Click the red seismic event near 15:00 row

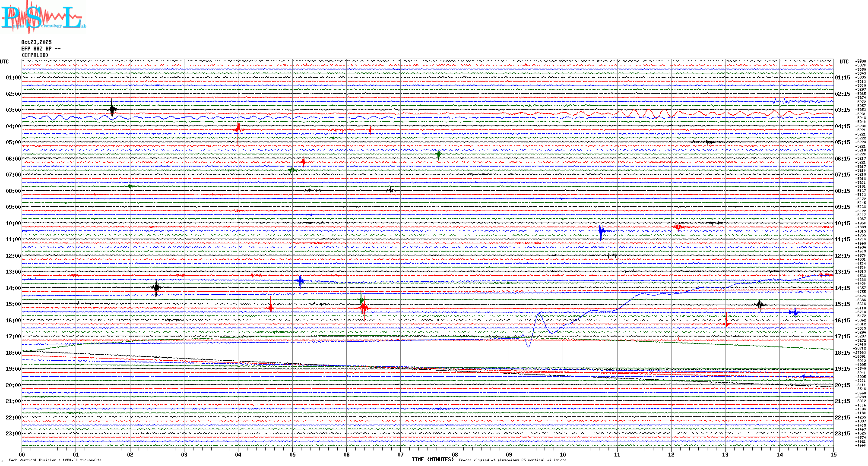[364, 308]
